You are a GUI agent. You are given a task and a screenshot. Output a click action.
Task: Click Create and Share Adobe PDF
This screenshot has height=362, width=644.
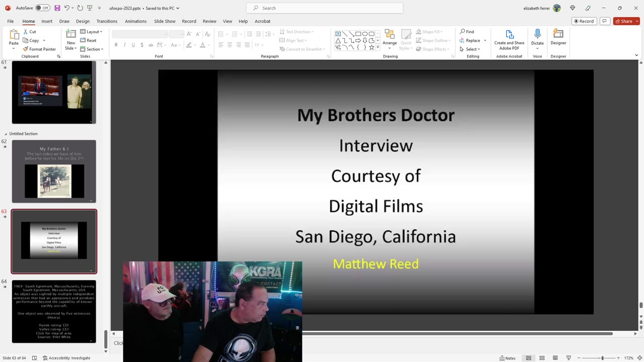tap(509, 40)
